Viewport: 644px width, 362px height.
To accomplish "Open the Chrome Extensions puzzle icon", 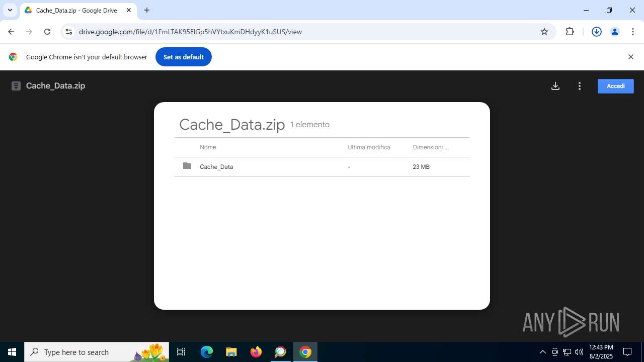I will click(570, 32).
